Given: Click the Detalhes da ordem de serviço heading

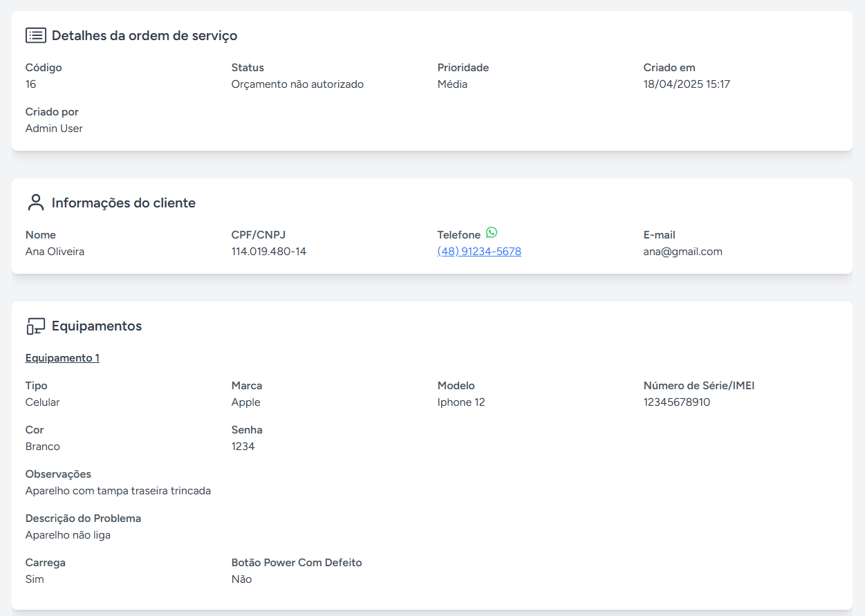Looking at the screenshot, I should point(145,35).
